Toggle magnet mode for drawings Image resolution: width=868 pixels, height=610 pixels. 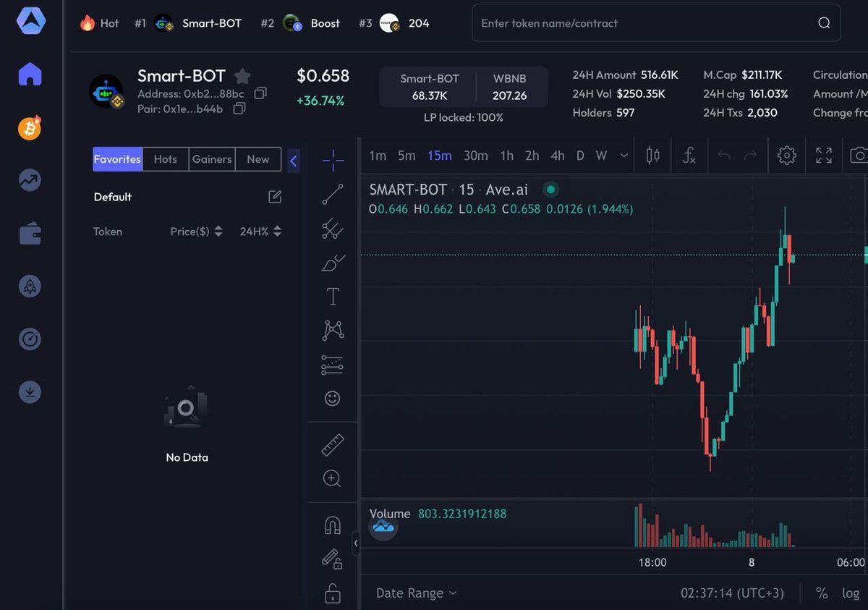pyautogui.click(x=333, y=525)
